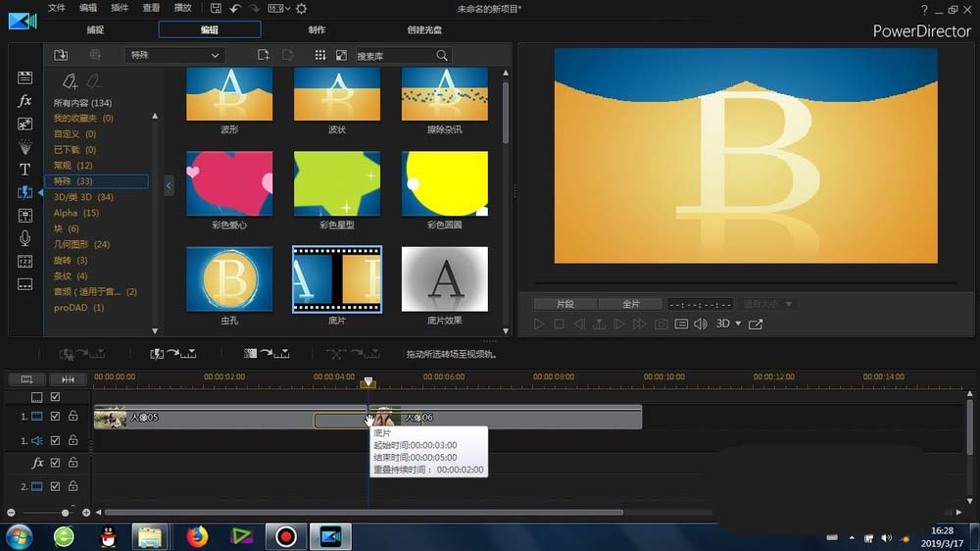Open the 16:9 aspect ratio dropdown
Screen dimensions: 980x551
pyautogui.click(x=277, y=9)
